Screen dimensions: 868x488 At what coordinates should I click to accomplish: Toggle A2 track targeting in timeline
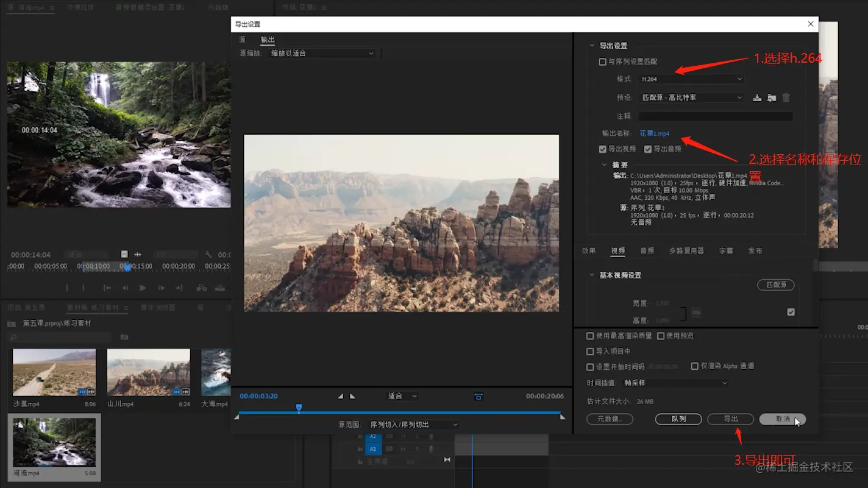[373, 436]
